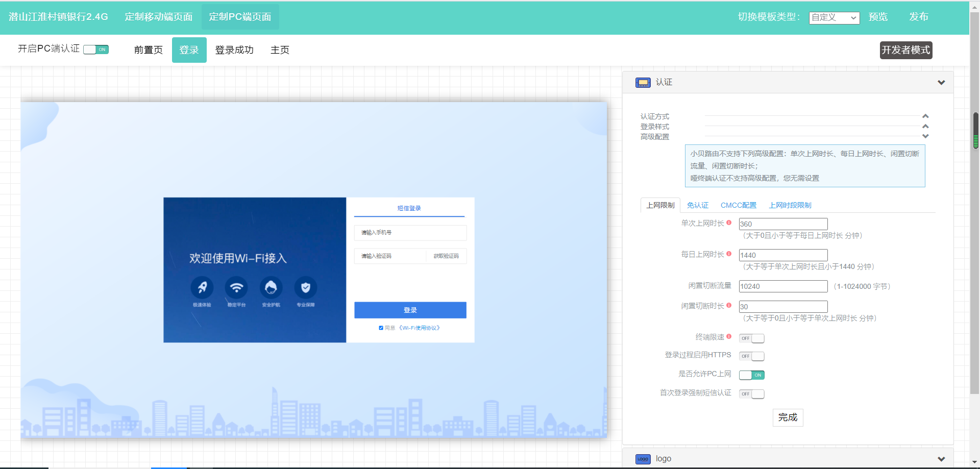980x469 pixels.
Task: Click the Wi-Fi 稳定平台 icon in preview
Action: coord(236,288)
